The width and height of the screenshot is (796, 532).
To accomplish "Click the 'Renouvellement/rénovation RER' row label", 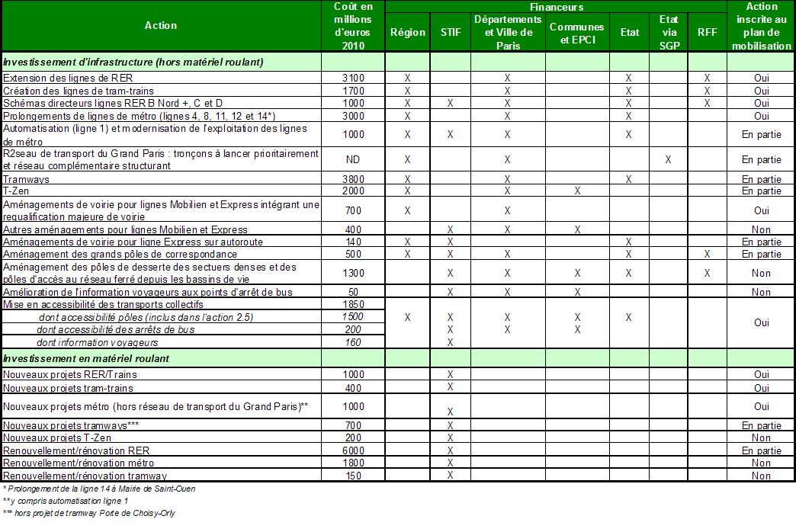I will tap(75, 450).
